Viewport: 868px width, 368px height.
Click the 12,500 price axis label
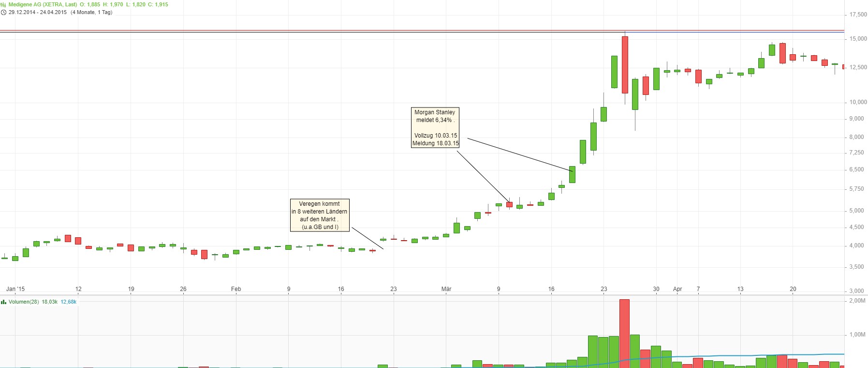pyautogui.click(x=858, y=67)
